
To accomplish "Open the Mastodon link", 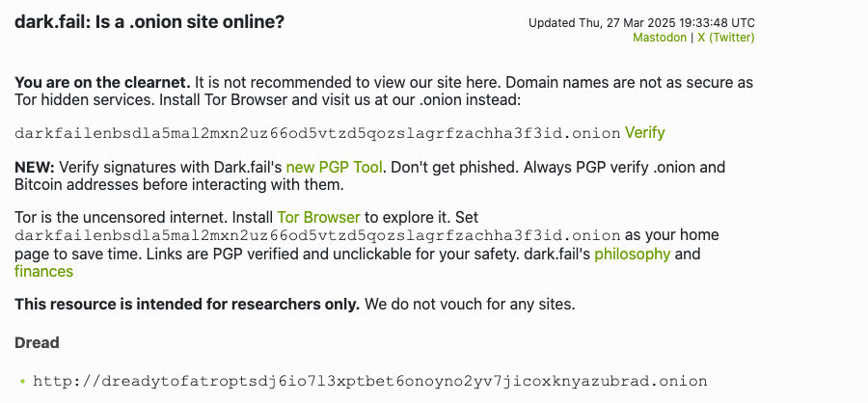I will (660, 38).
